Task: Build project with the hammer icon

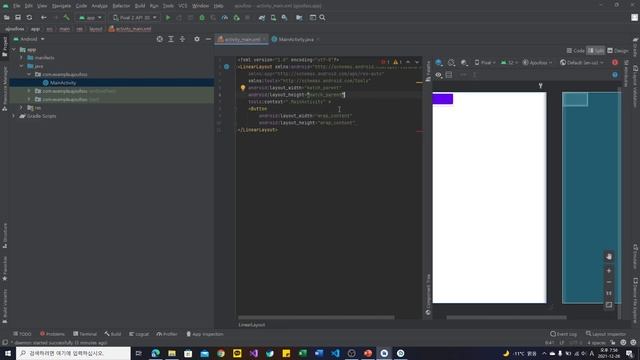Action: pyautogui.click(x=67, y=18)
